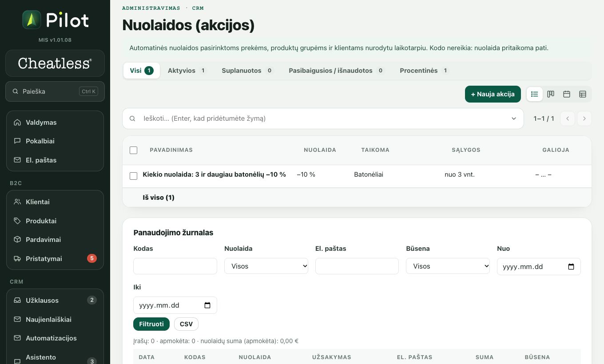604x364 pixels.
Task: Click the Užklausos inbox icon
Action: [x=17, y=300]
